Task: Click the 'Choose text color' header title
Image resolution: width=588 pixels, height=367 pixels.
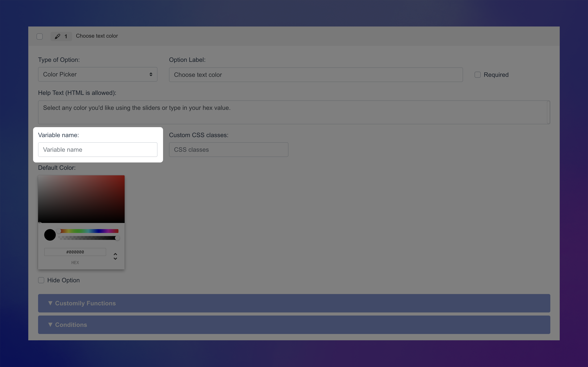Action: click(97, 36)
